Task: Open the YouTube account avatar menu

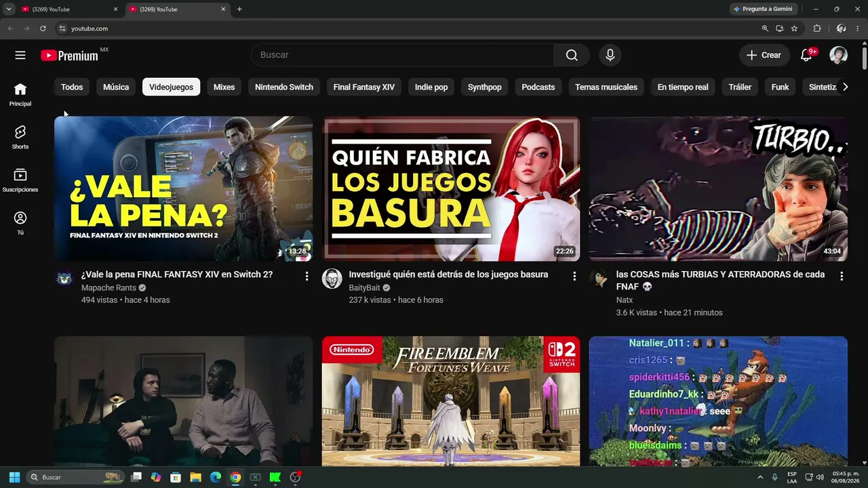Action: tap(839, 55)
